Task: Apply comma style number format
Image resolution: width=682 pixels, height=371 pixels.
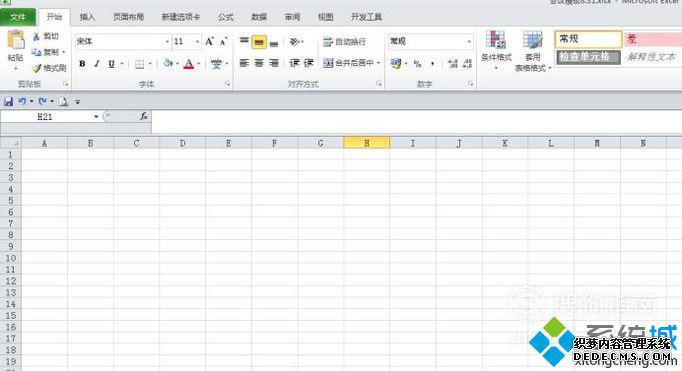Action: coord(432,64)
